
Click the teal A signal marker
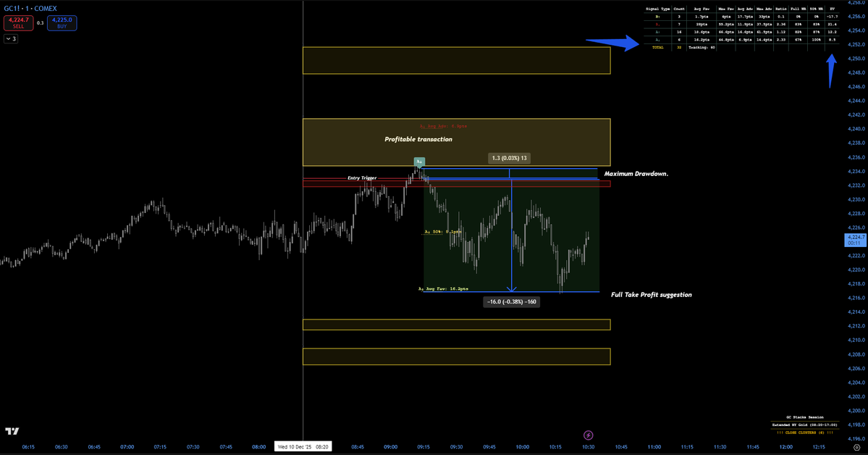click(x=419, y=162)
